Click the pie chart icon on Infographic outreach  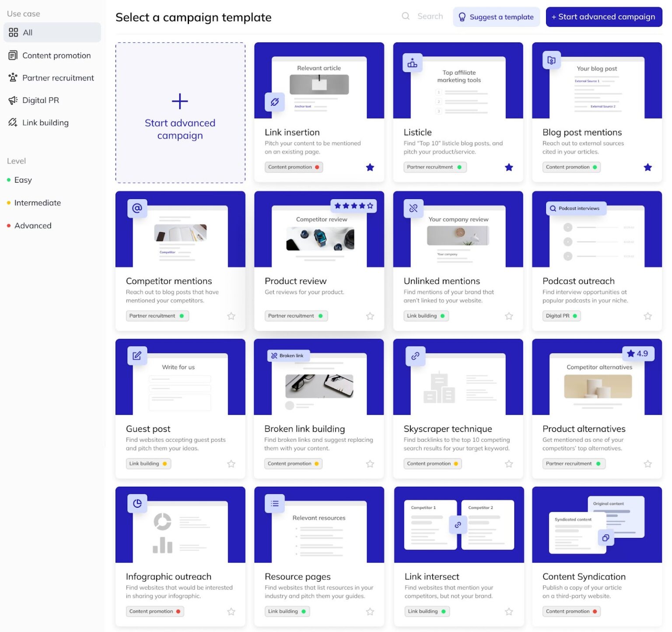(137, 503)
